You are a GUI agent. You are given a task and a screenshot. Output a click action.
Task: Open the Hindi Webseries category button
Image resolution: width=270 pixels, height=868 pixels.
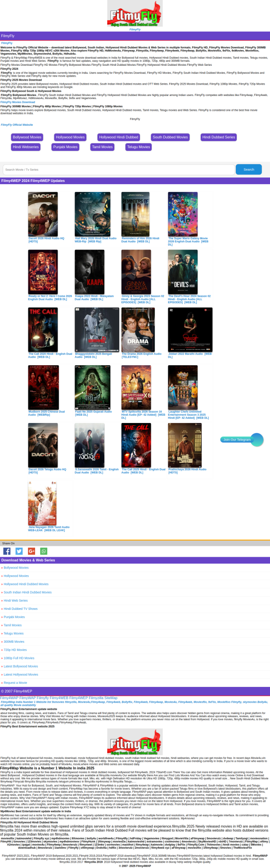click(26, 147)
